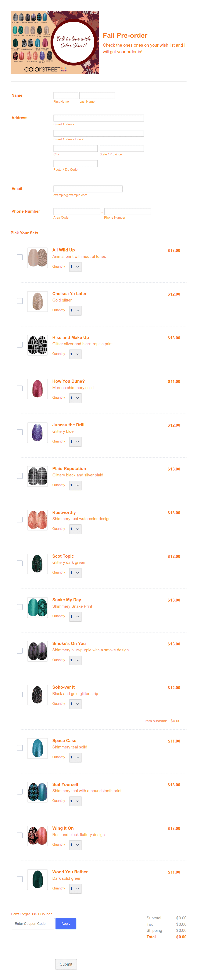Open the Quantity dropdown for Rustworthy

[x=75, y=529]
